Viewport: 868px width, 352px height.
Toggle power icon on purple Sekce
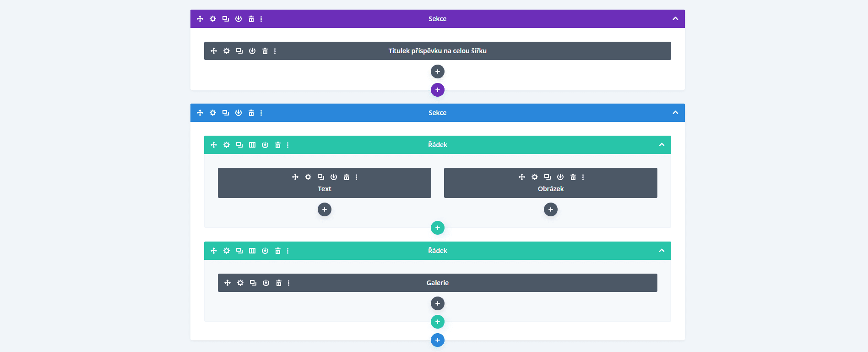tap(239, 19)
